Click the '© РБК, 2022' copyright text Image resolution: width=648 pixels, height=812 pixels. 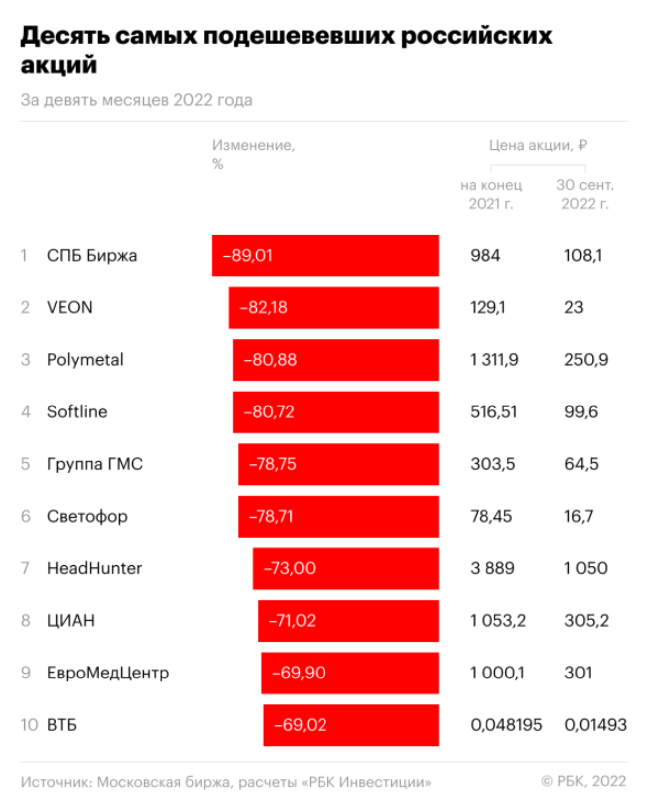(x=583, y=781)
